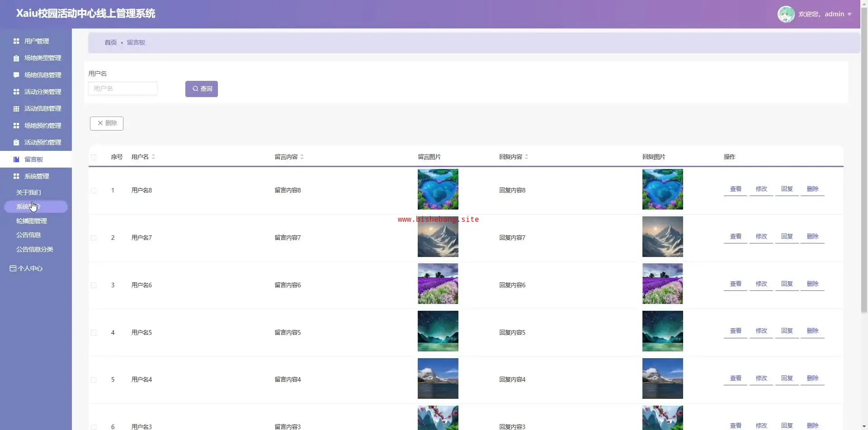This screenshot has width=868, height=430.
Task: Click 回复 link for 用户名7 row
Action: (x=787, y=237)
